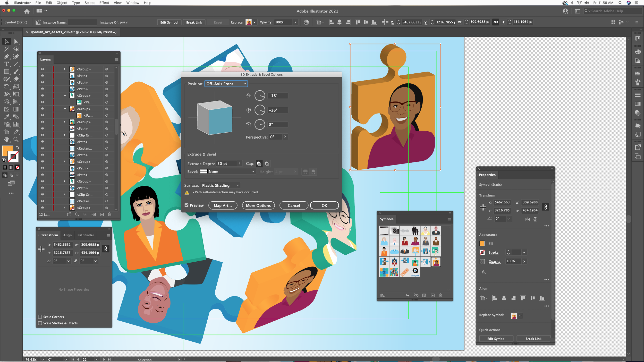Viewport: 644px width, 362px height.
Task: Click the Delete Symbol trash icon
Action: pyautogui.click(x=440, y=295)
